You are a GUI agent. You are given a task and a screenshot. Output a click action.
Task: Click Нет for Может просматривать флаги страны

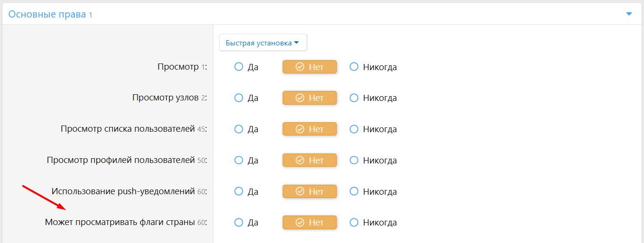(310, 222)
